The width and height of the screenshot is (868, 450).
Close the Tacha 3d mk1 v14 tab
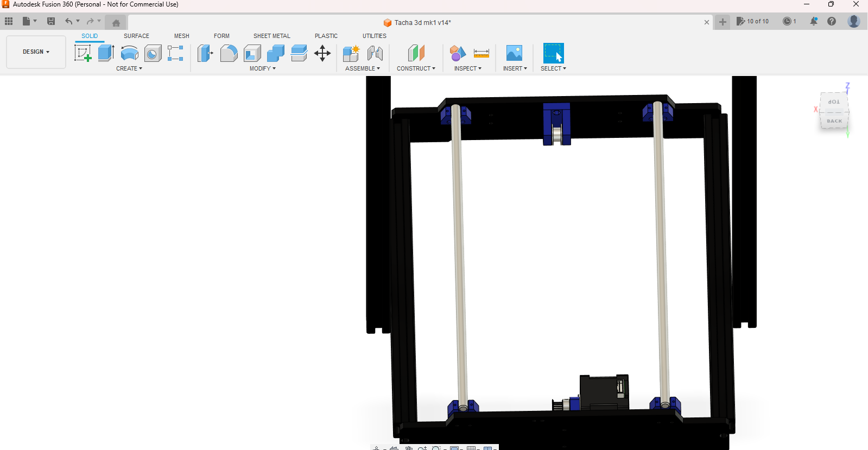706,22
